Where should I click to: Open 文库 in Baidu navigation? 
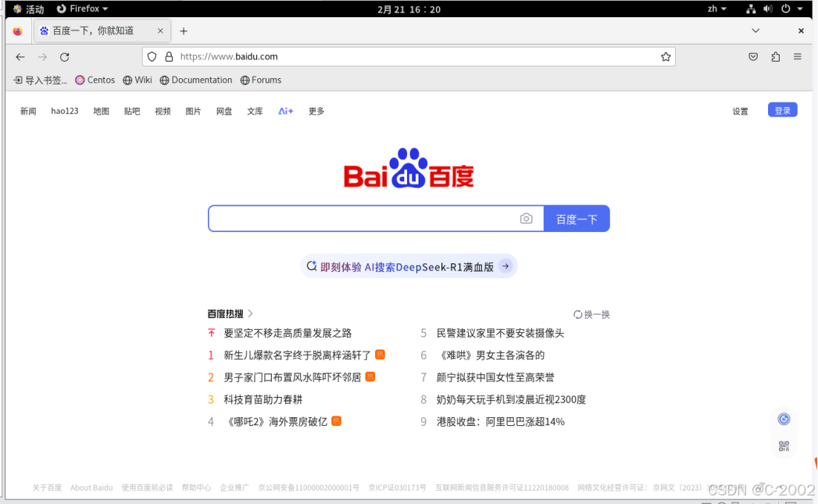(255, 111)
